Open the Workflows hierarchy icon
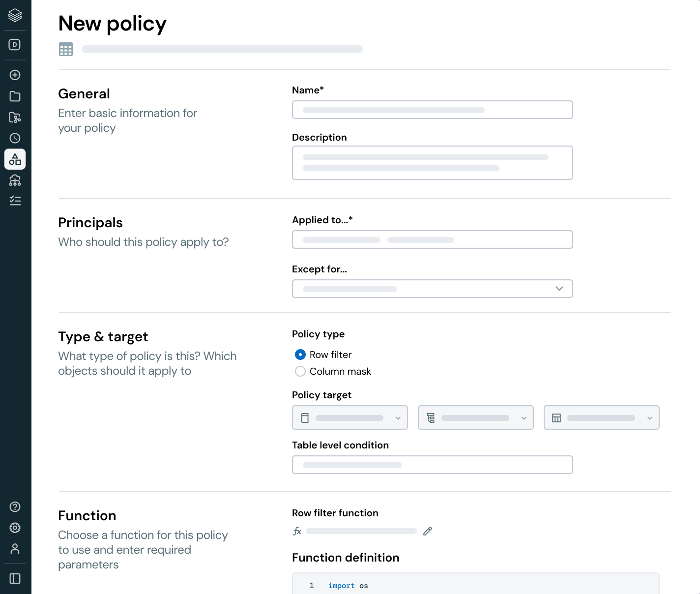Screen dimensions: 700x594 [x=15, y=180]
